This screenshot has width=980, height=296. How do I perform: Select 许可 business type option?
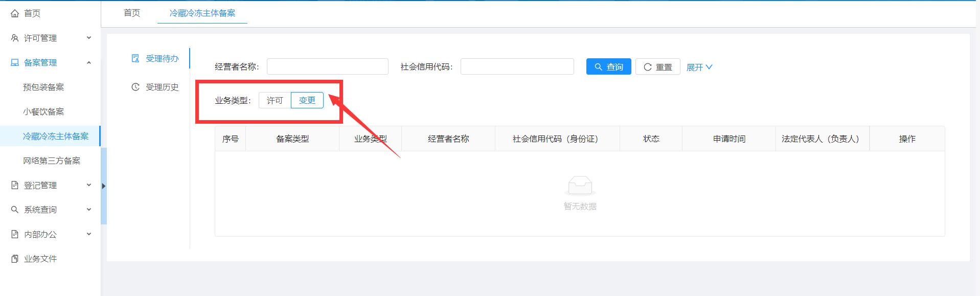pos(275,100)
